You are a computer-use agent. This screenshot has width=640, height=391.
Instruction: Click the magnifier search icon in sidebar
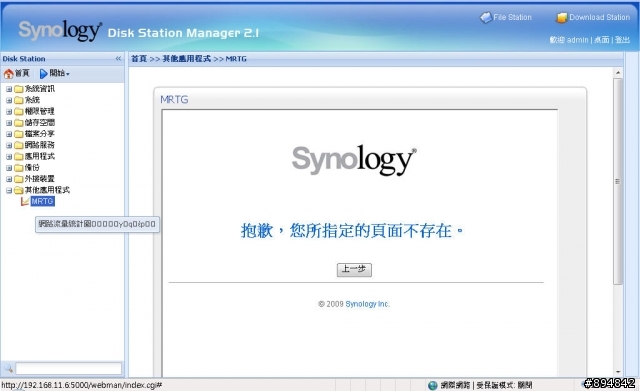[x=8, y=368]
